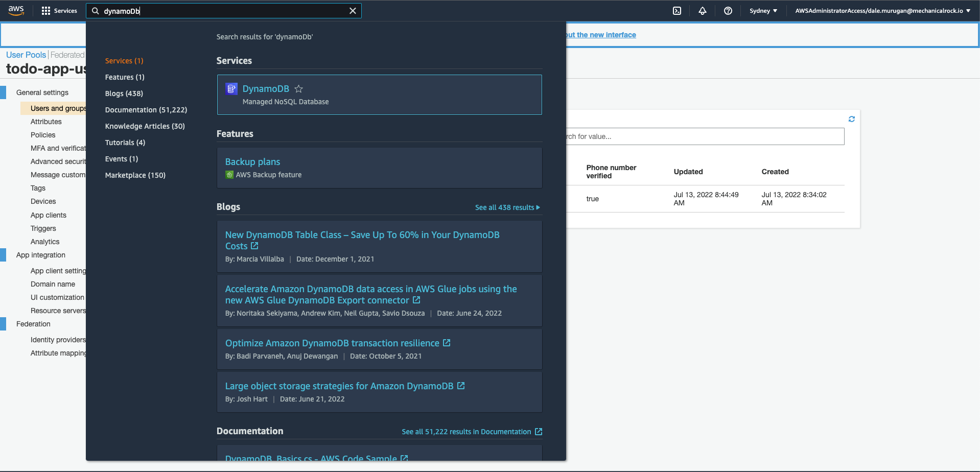This screenshot has height=472, width=980.
Task: Select MFA and verifications in sidebar
Action: pos(58,148)
